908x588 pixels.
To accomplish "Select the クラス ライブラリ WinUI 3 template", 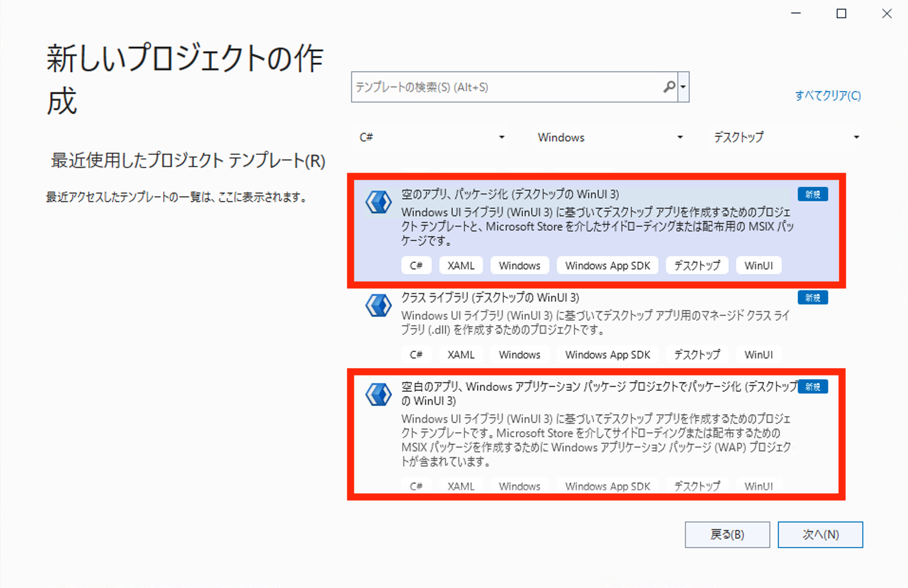I will coord(490,298).
